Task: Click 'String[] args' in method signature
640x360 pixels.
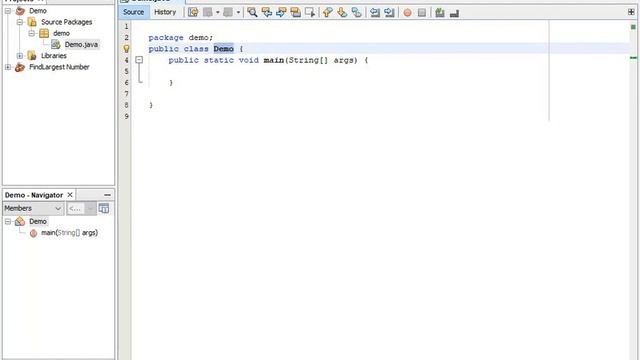Action: pos(321,60)
